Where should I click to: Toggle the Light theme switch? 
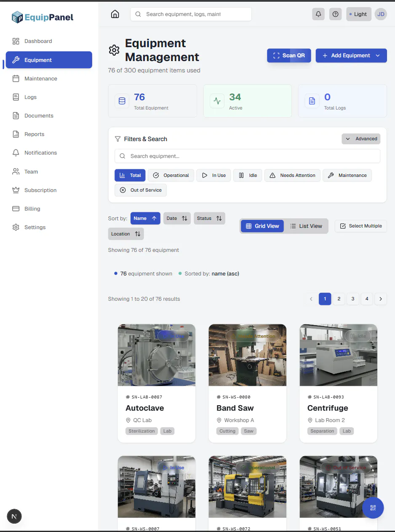pos(359,14)
